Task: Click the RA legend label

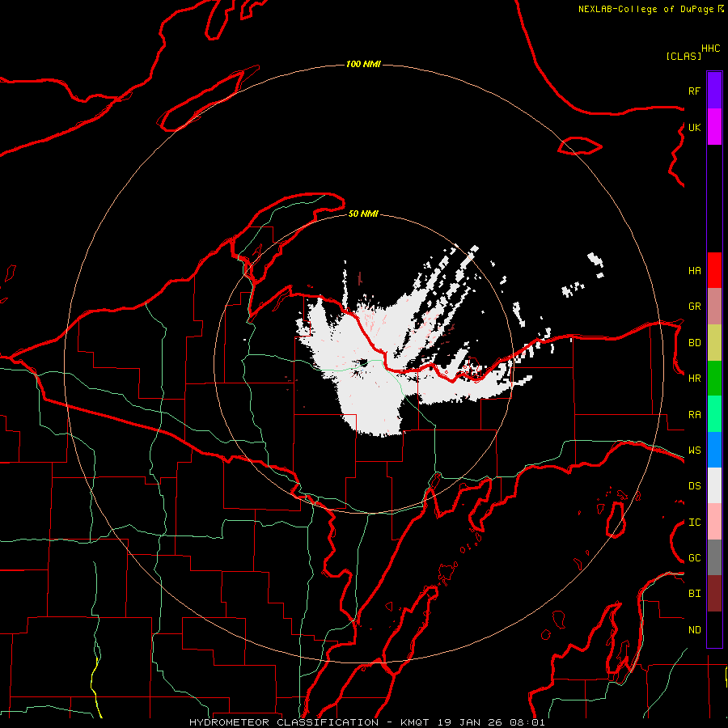Action: 694,415
